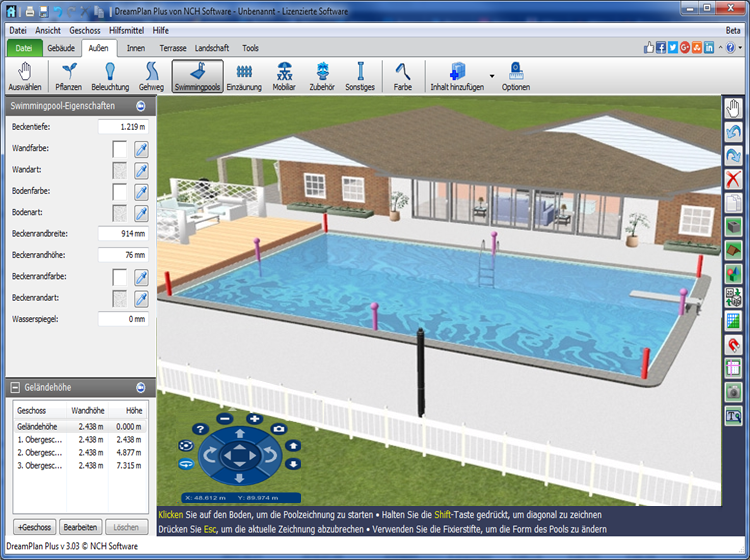Click the eyedropper next to Wandart
750x560 pixels.
point(141,170)
